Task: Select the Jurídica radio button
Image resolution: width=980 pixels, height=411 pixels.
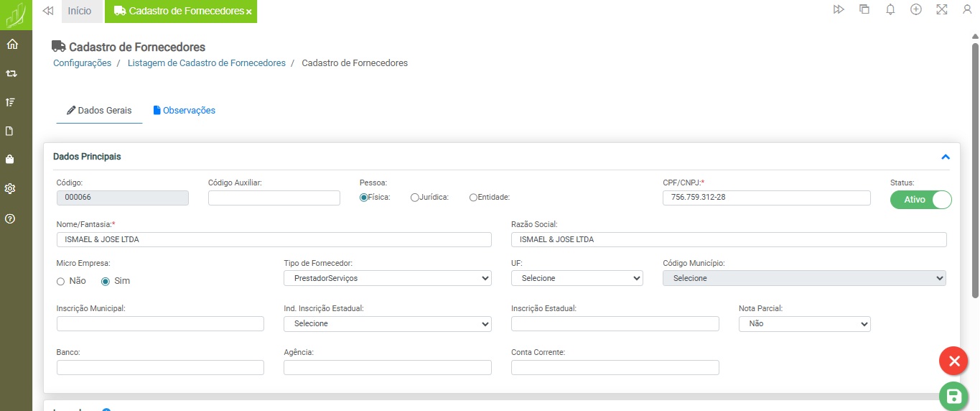Action: 415,198
